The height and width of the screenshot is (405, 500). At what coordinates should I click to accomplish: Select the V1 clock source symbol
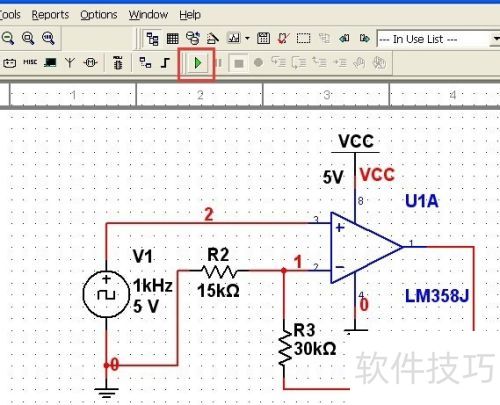[106, 294]
